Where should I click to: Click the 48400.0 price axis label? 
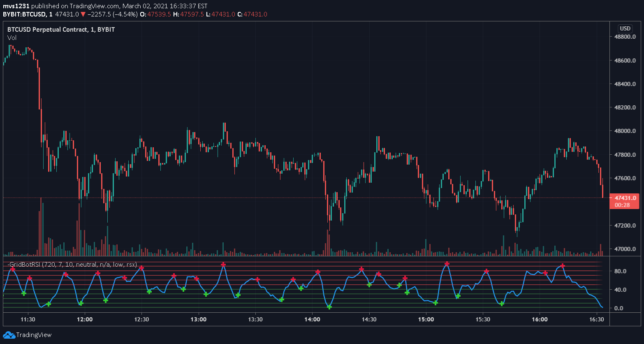(x=625, y=84)
